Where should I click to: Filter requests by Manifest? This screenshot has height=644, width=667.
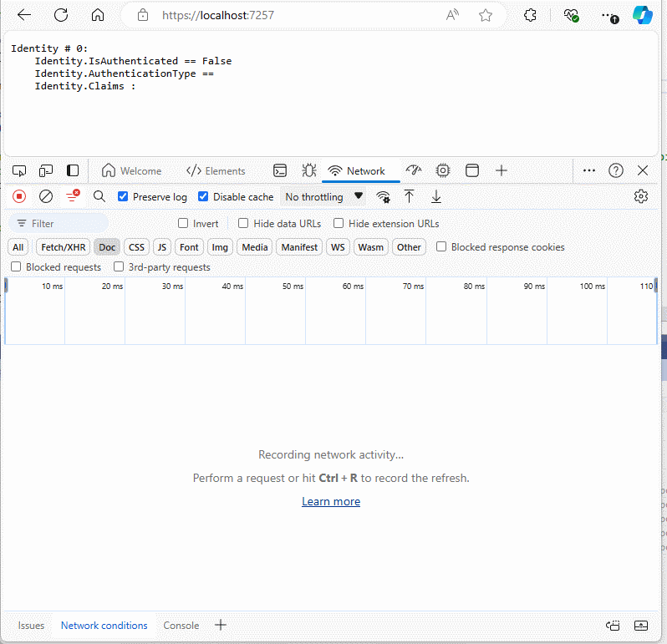(x=299, y=247)
